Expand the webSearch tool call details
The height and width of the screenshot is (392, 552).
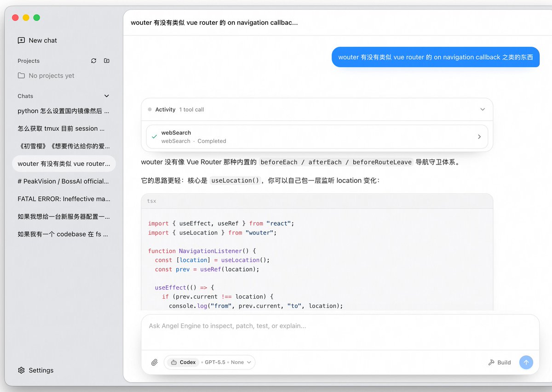pyautogui.click(x=479, y=136)
